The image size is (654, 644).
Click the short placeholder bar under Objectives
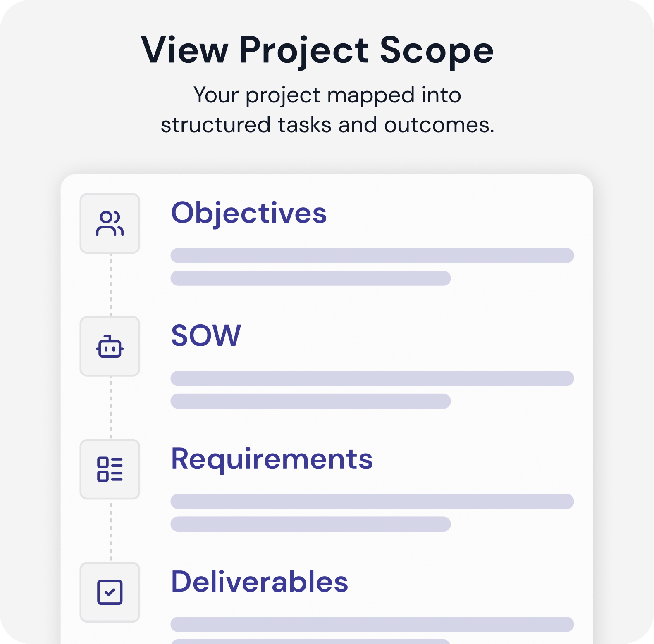(310, 278)
